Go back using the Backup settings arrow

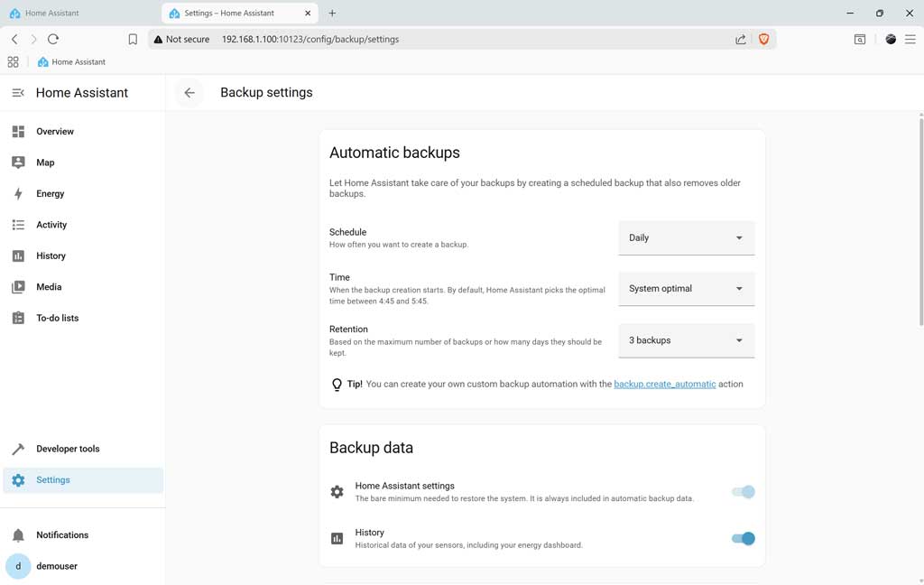pos(189,93)
